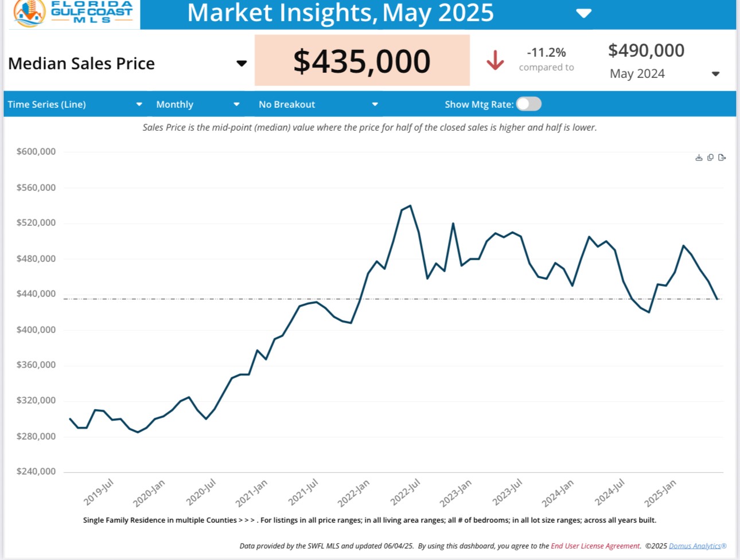
Task: Click the 2025-Jan x-axis label
Action: point(660,493)
